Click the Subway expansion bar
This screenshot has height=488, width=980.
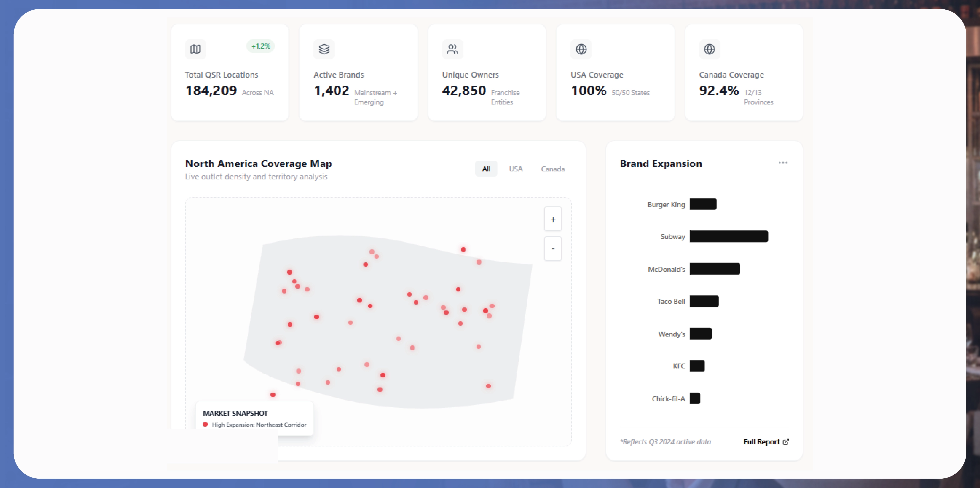[x=728, y=236]
